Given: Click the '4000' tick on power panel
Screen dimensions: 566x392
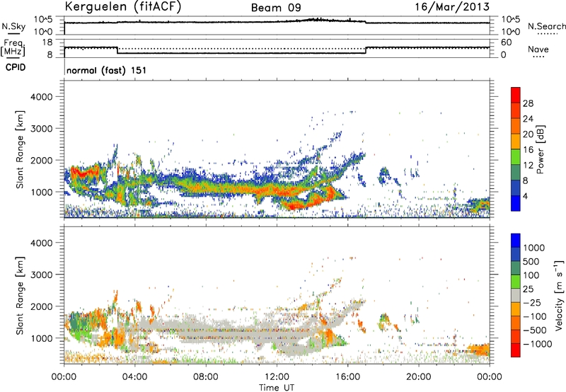Looking at the screenshot, I should pyautogui.click(x=42, y=97).
